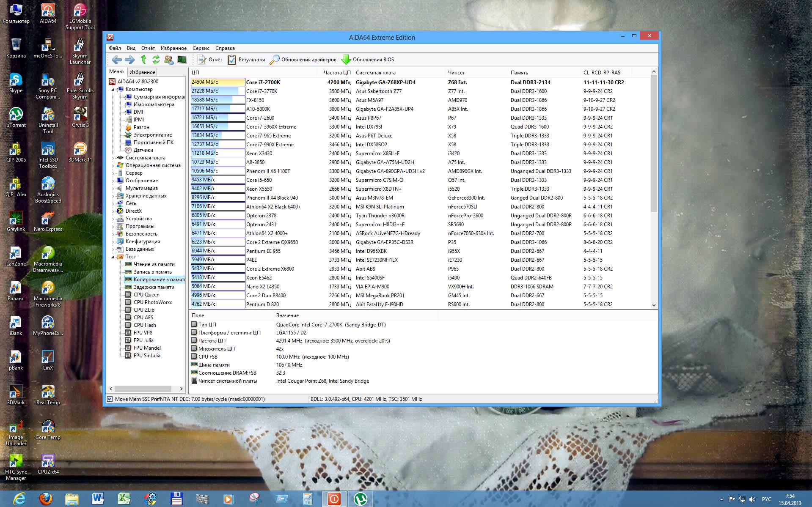This screenshot has width=812, height=507.
Task: Open the Отчёт menu
Action: point(148,48)
